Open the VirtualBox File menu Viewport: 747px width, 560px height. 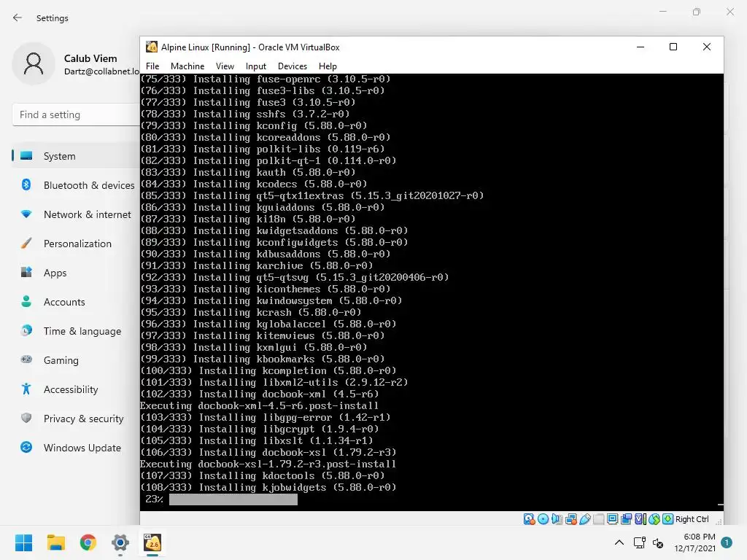(x=152, y=66)
